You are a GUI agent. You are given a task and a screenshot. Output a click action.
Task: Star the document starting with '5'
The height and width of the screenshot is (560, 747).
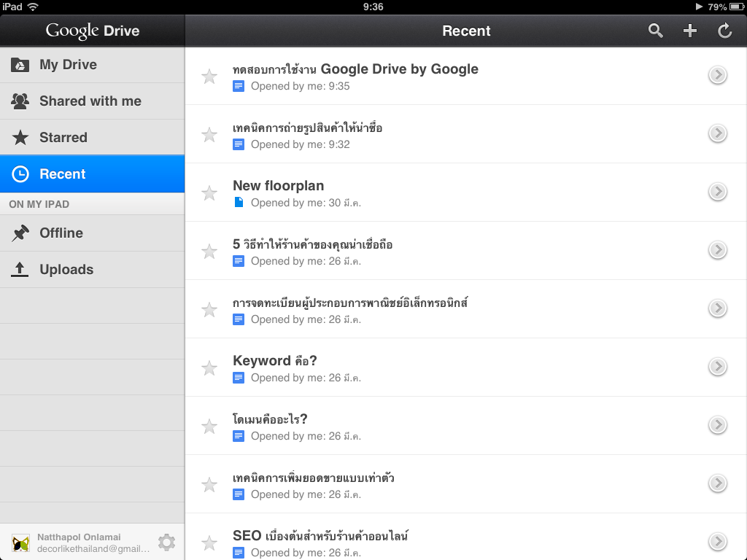click(x=209, y=252)
